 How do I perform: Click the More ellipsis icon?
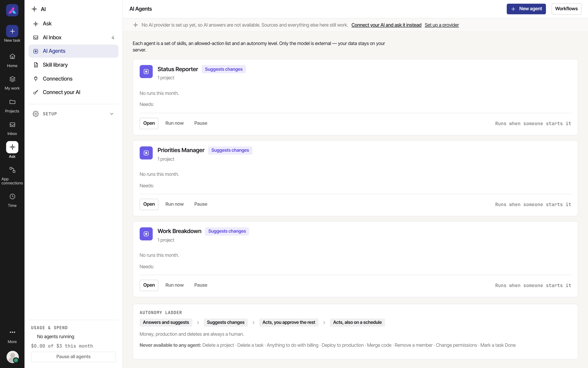[12, 332]
